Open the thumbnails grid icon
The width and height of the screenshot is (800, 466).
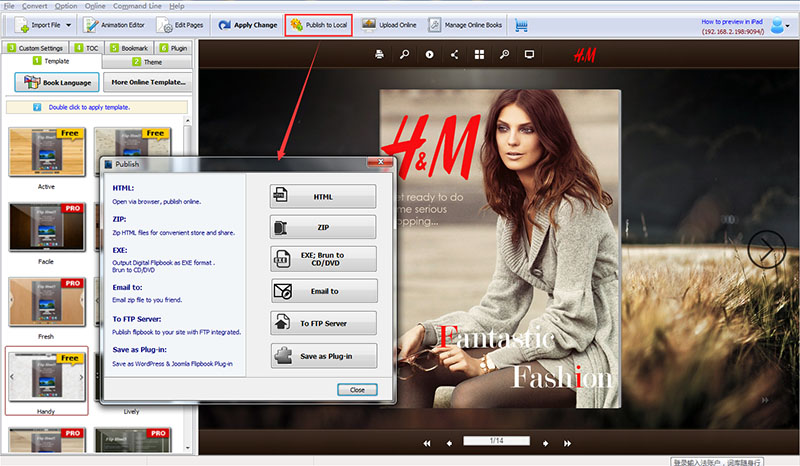click(479, 54)
